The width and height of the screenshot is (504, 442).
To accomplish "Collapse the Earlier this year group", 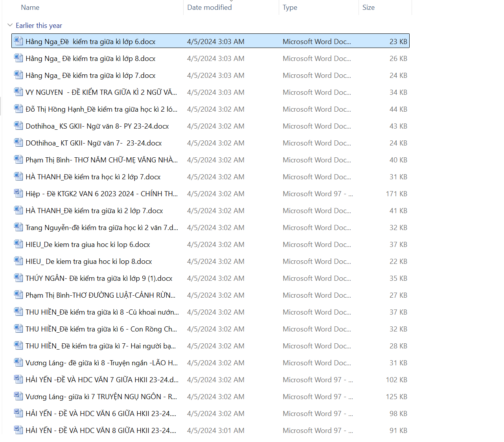I will [10, 25].
